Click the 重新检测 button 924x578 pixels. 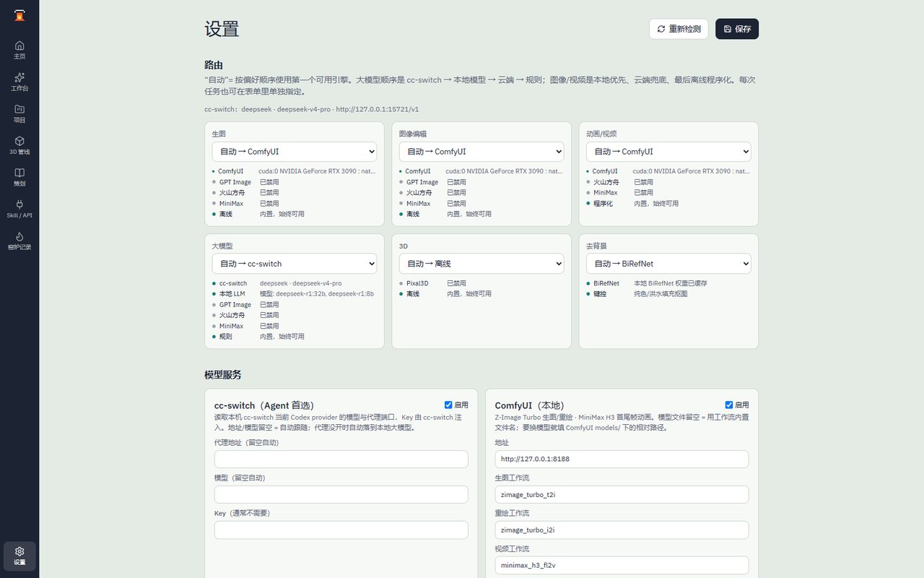(679, 29)
